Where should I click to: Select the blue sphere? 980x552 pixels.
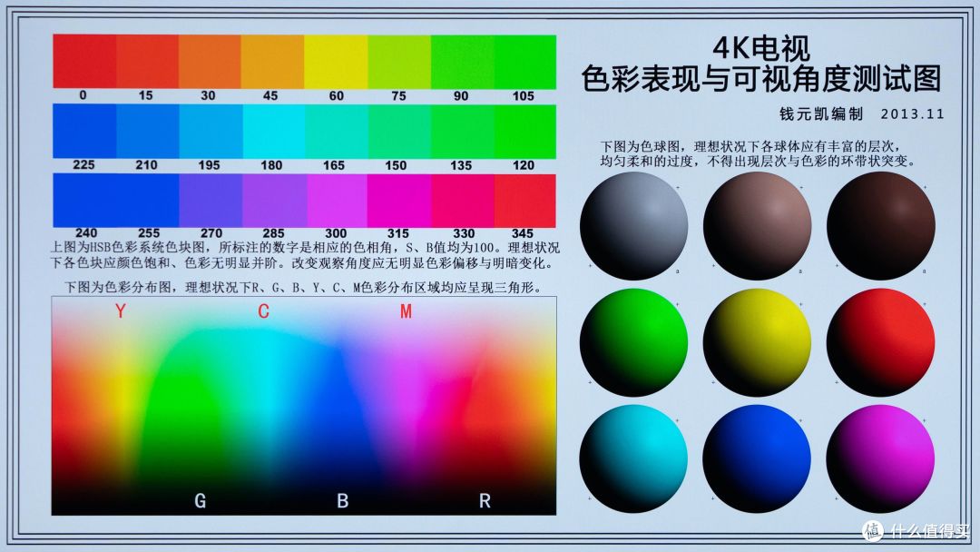click(758, 458)
